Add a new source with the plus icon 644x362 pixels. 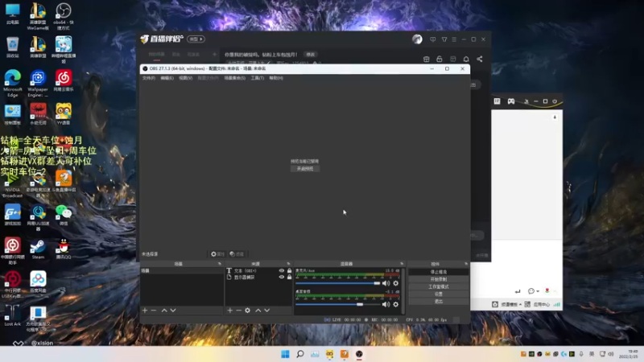[230, 311]
